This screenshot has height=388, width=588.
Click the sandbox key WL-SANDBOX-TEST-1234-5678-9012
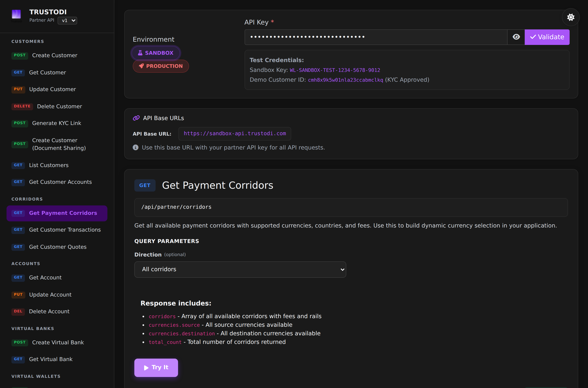(x=335, y=70)
